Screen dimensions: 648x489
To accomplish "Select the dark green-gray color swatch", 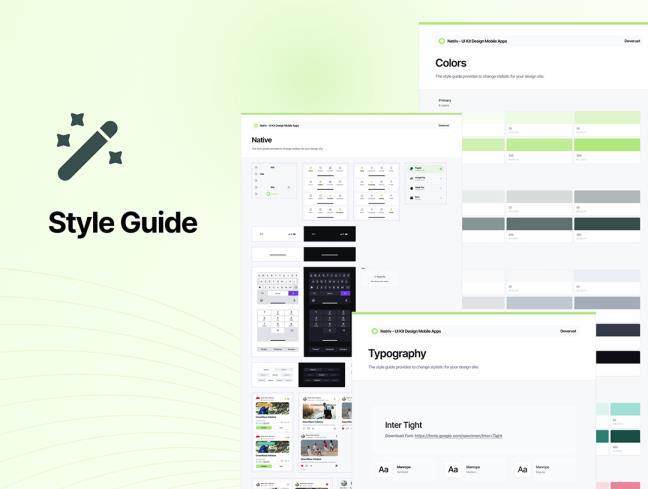I will (607, 225).
